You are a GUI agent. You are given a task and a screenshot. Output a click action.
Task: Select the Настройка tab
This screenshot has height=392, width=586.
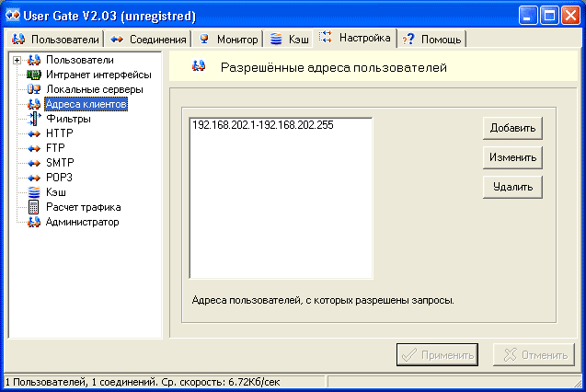point(355,38)
